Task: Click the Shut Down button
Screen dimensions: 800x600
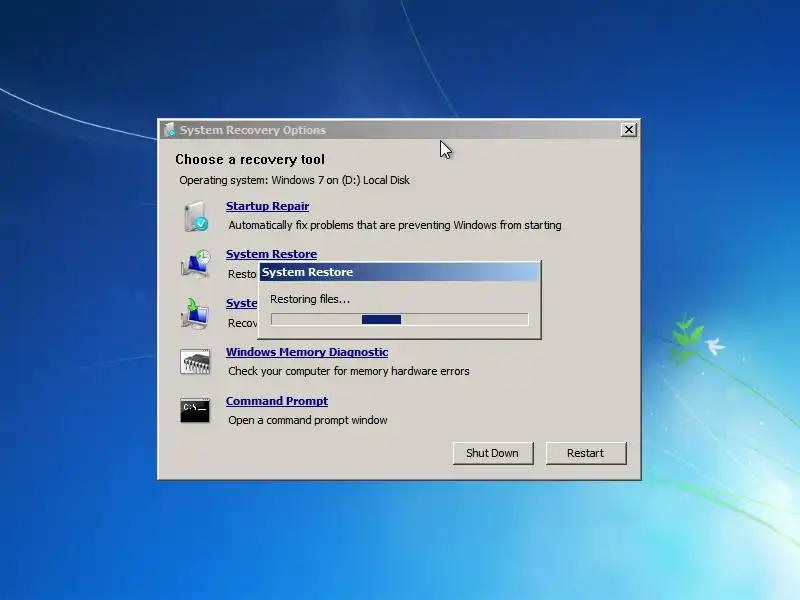Action: coord(493,453)
